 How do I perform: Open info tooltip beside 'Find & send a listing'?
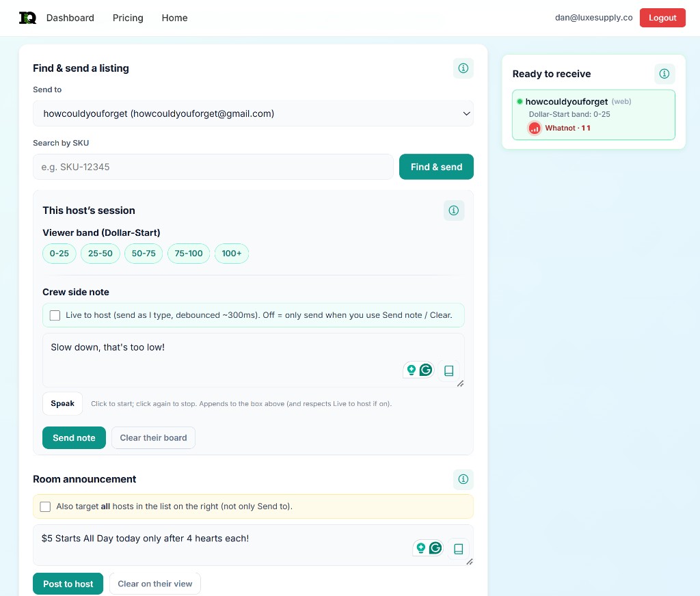coord(463,68)
